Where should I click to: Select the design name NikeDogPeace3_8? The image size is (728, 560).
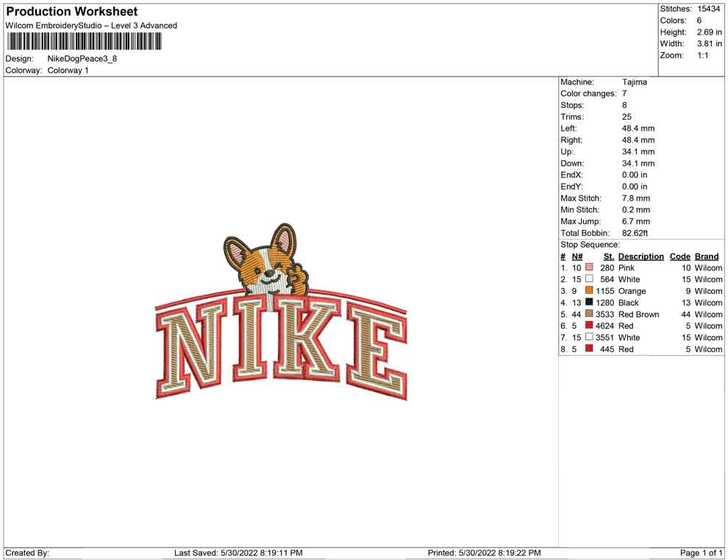point(82,59)
